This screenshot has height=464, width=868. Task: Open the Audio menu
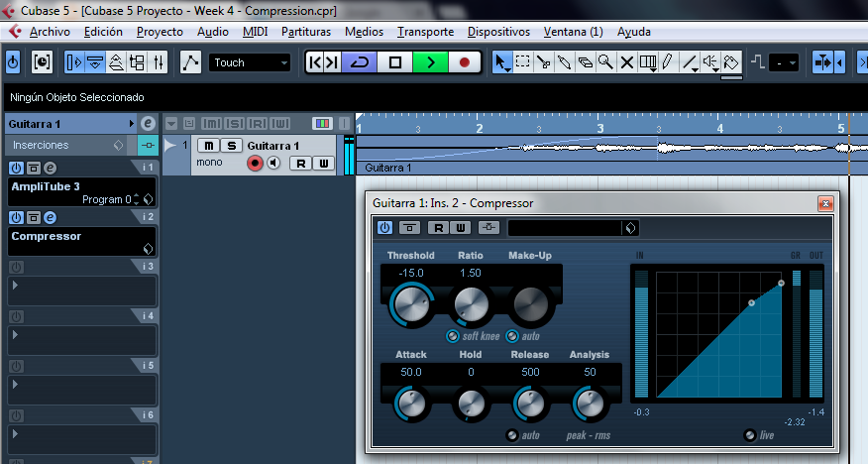click(213, 32)
